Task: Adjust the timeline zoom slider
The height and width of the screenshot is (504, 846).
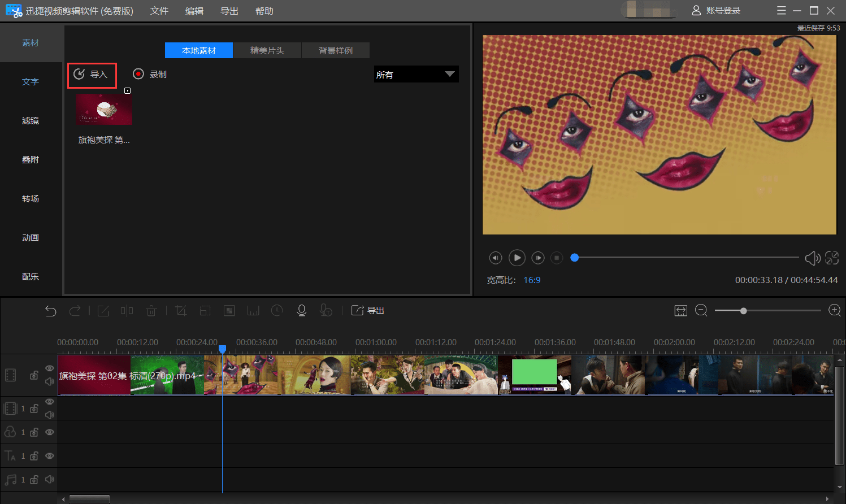Action: 744,311
